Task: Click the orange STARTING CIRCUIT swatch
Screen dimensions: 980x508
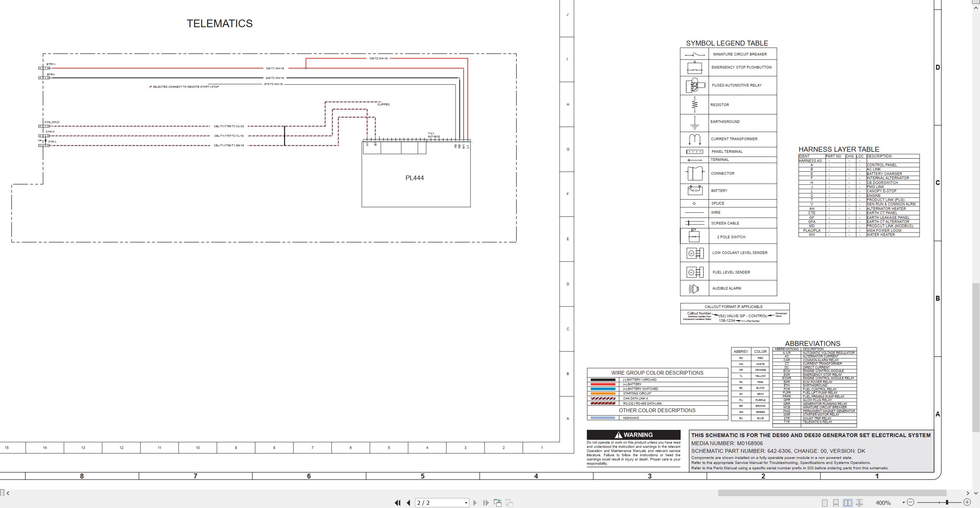Action: coord(603,393)
